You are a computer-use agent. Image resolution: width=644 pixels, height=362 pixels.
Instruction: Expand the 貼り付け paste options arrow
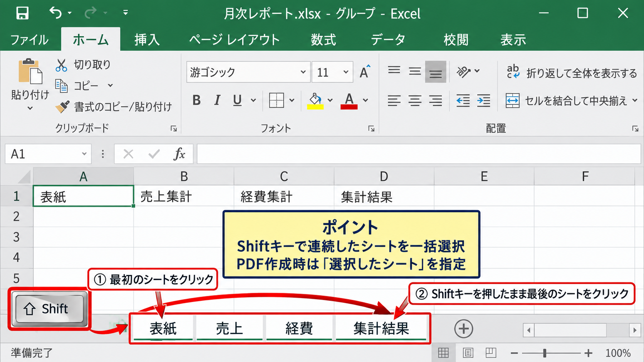click(30, 108)
